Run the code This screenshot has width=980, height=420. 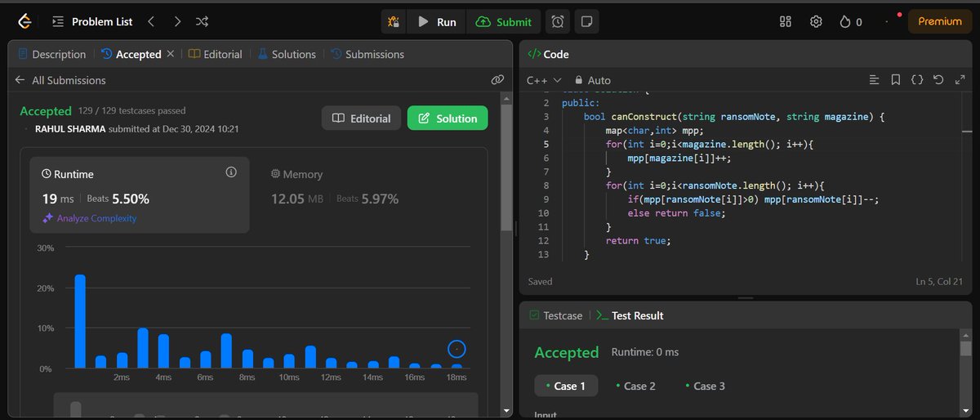point(437,22)
